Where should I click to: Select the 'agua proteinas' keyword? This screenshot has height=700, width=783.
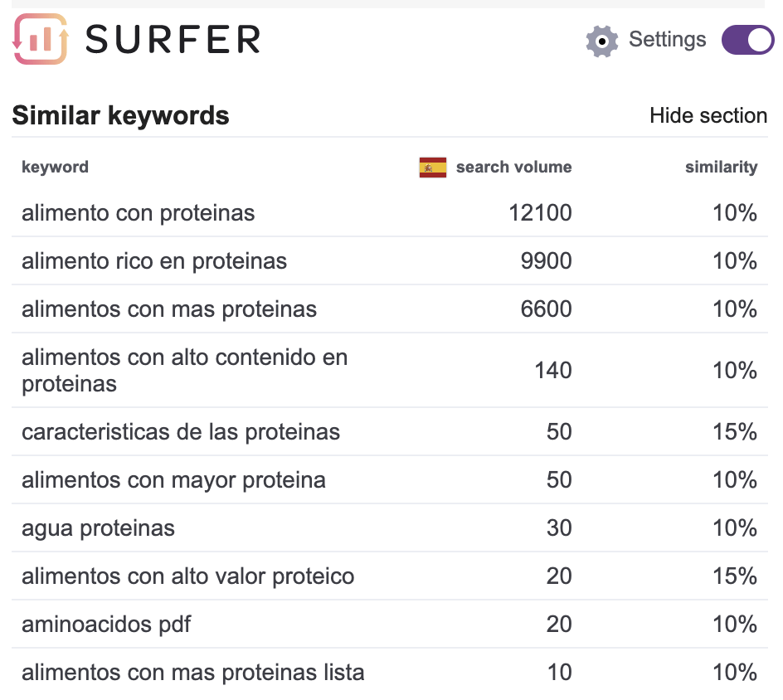point(98,528)
